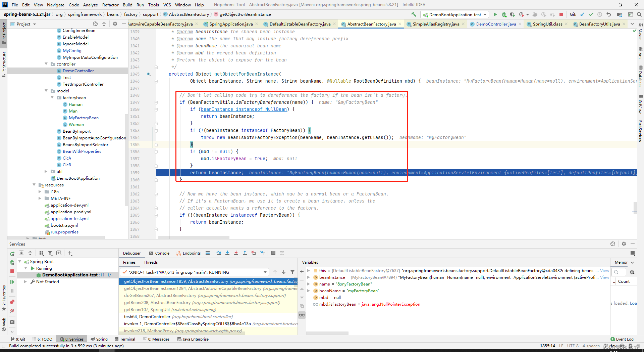Run with coverage using the shield icon
Screen dimensions: 644x352
[x=512, y=14]
